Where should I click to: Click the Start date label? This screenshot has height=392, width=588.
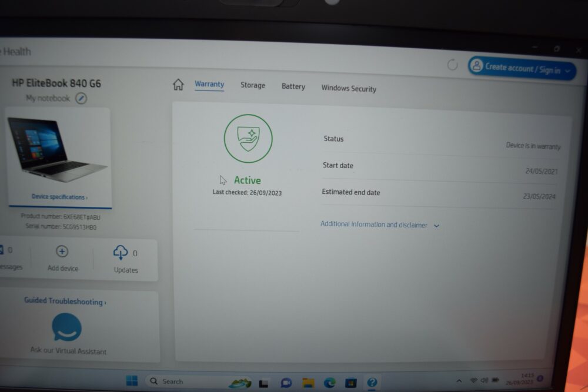click(338, 165)
